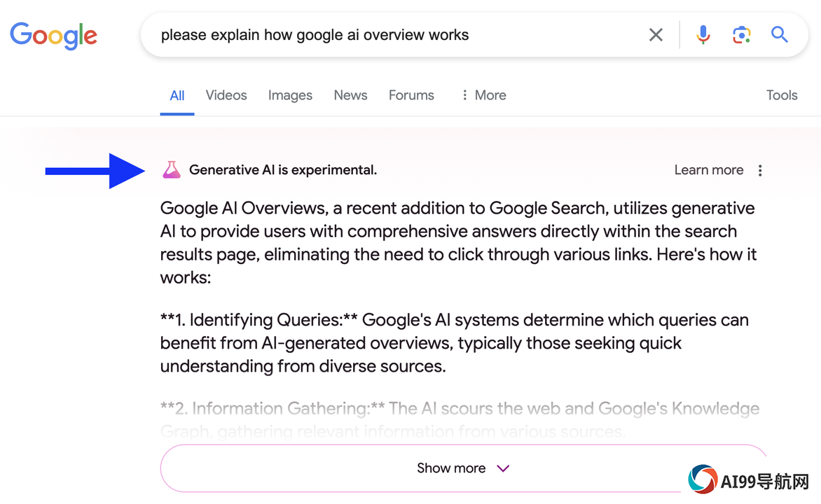
Task: Click the Google logo
Action: pos(53,36)
